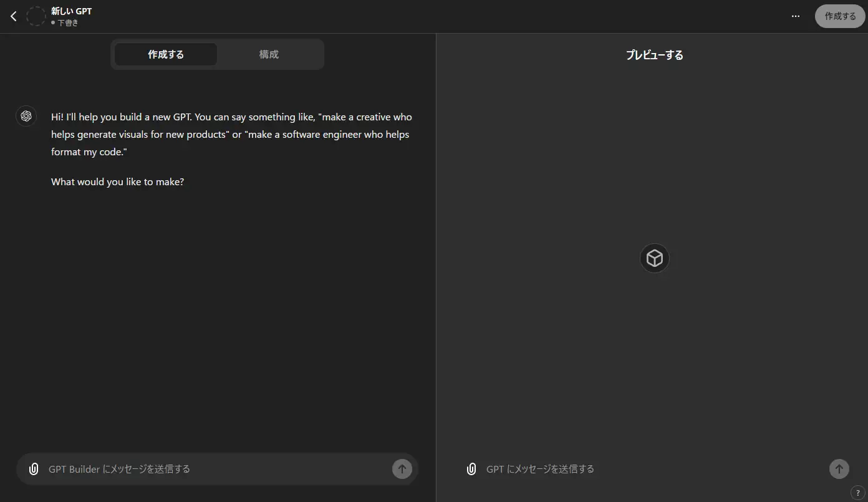The height and width of the screenshot is (502, 868).
Task: Attach a file in preview GPT input
Action: (471, 469)
